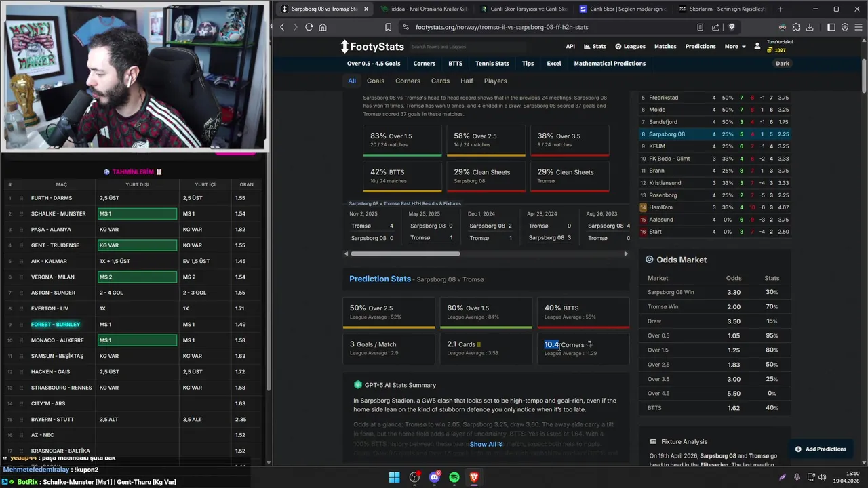Expand the More dropdown menu

(x=735, y=47)
